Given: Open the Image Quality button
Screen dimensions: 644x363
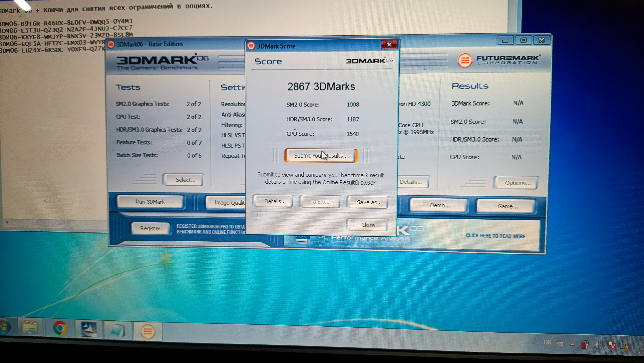Looking at the screenshot, I should 226,202.
